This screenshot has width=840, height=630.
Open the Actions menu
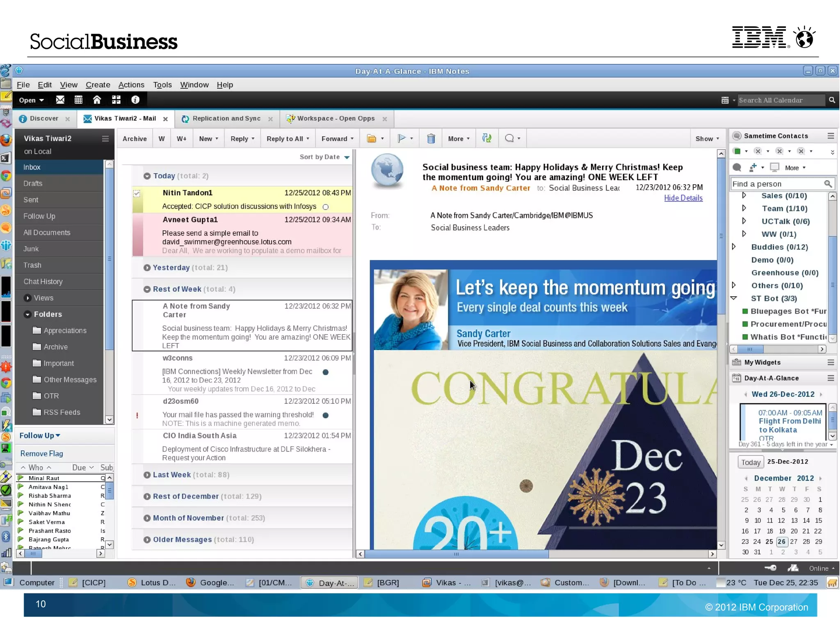point(131,85)
